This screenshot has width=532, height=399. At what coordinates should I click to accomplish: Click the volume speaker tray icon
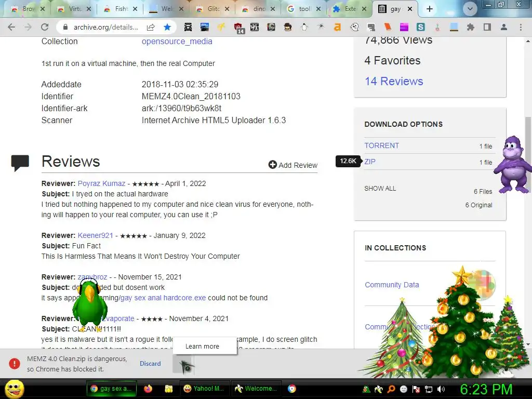click(442, 389)
